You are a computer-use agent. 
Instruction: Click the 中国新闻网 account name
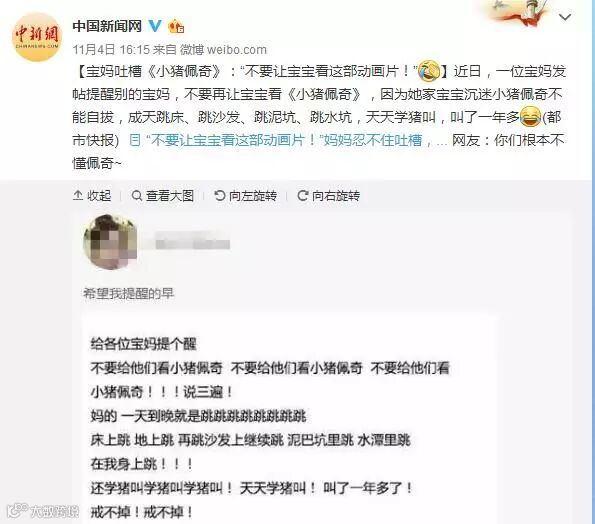pos(107,26)
